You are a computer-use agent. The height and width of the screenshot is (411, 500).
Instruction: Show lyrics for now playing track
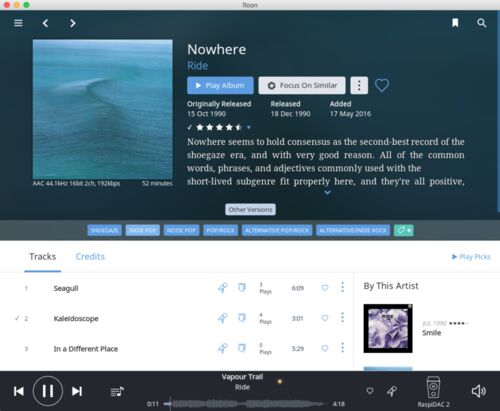point(392,391)
